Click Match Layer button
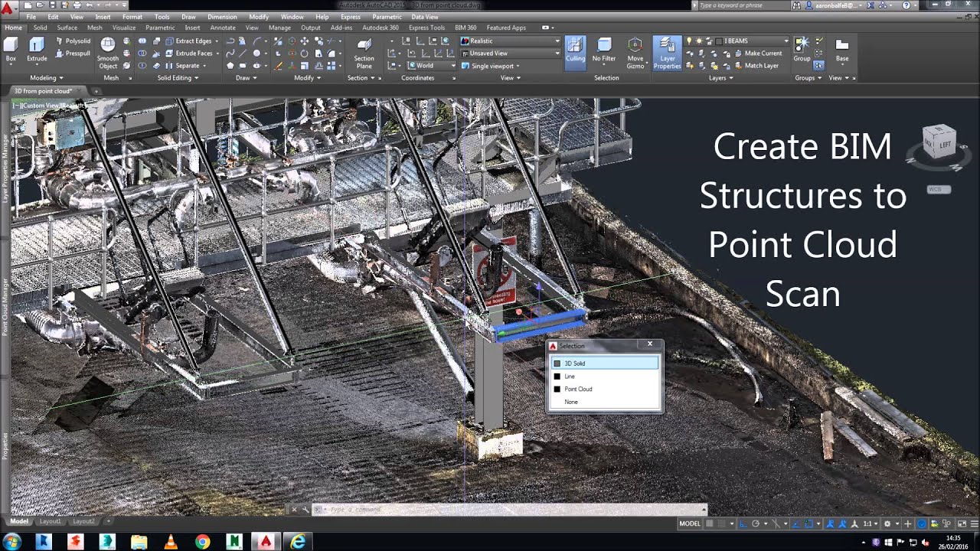The width and height of the screenshot is (980, 551). click(x=755, y=66)
